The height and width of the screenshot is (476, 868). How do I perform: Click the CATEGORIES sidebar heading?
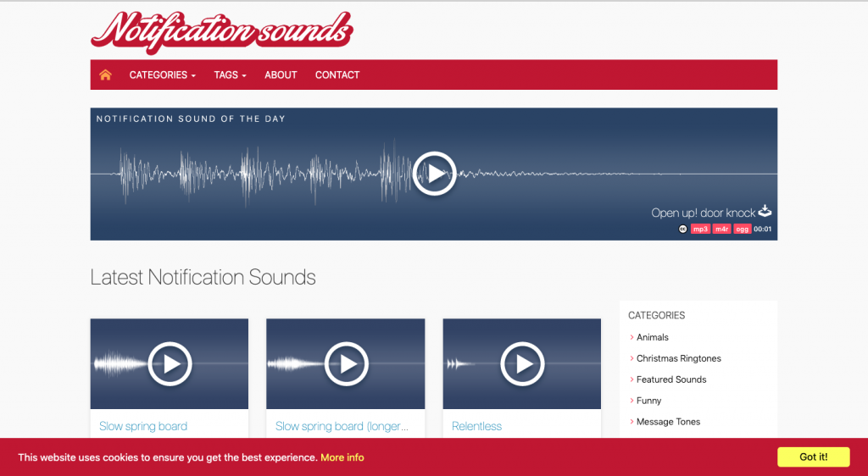(x=657, y=315)
